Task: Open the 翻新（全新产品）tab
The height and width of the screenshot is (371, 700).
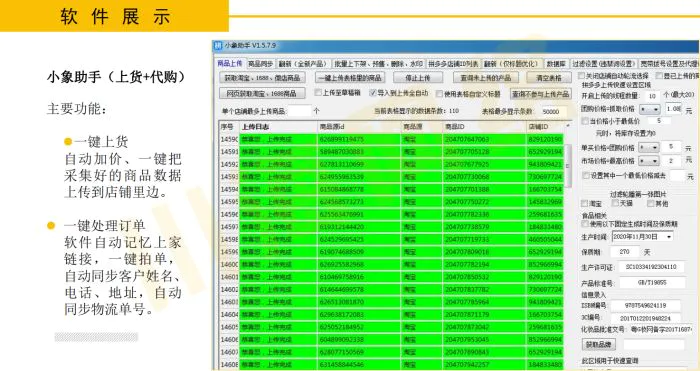Action: (x=303, y=64)
